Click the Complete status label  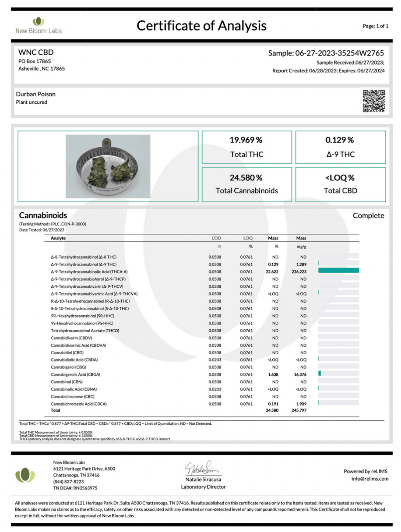point(368,216)
